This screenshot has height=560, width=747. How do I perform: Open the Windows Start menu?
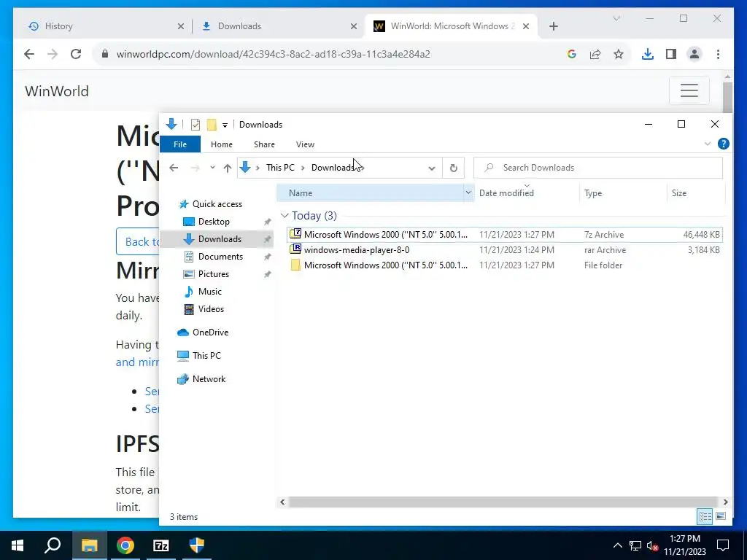[18, 545]
